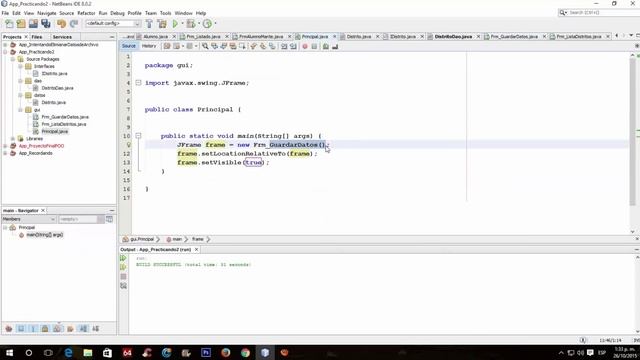Toggle Sort by Source in Navigator
This screenshot has height=360, width=640.
coord(96,329)
